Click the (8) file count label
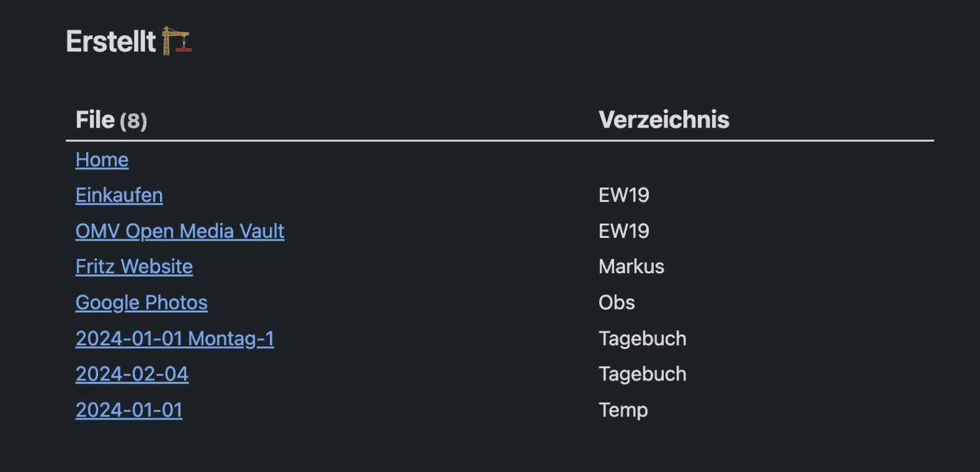Viewport: 980px width, 472px height. tap(133, 121)
